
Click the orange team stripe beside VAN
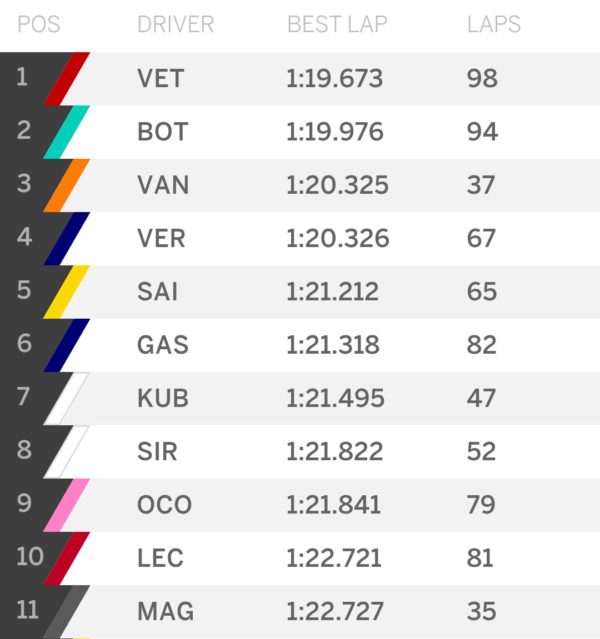(67, 185)
